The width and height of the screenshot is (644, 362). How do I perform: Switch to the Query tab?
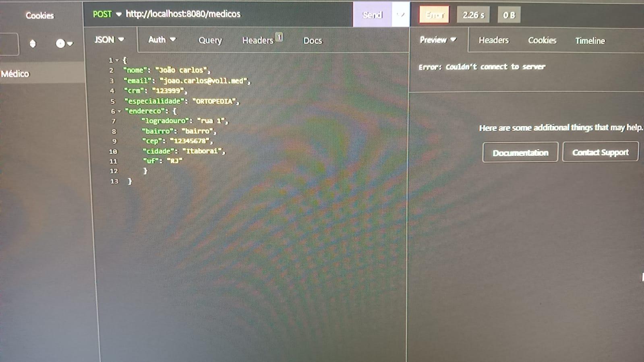(x=210, y=40)
